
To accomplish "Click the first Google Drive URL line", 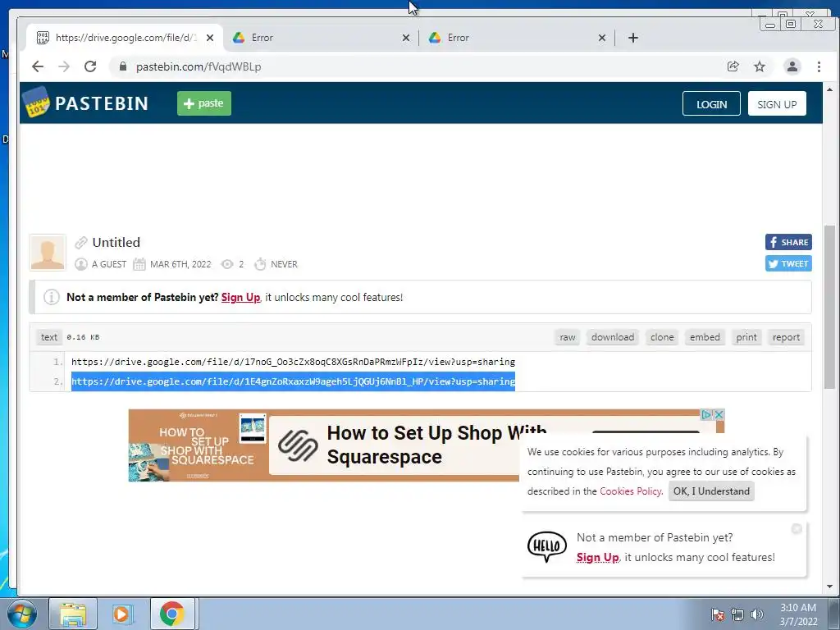I will [293, 362].
